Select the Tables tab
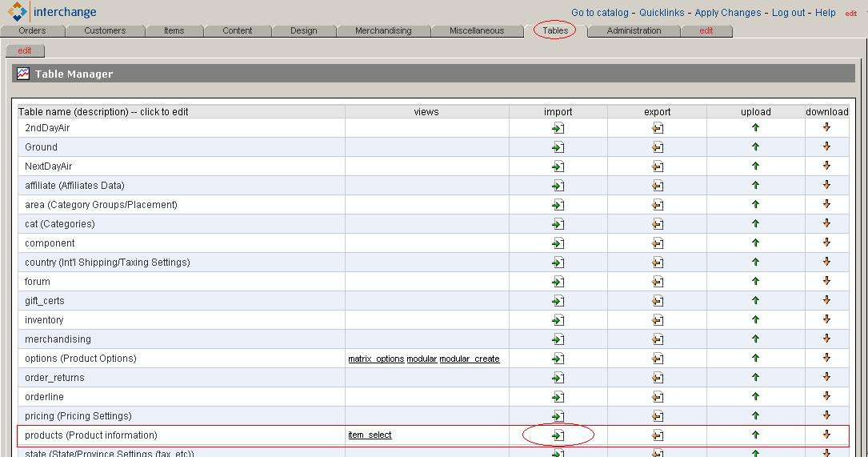The height and width of the screenshot is (457, 868). pos(555,31)
